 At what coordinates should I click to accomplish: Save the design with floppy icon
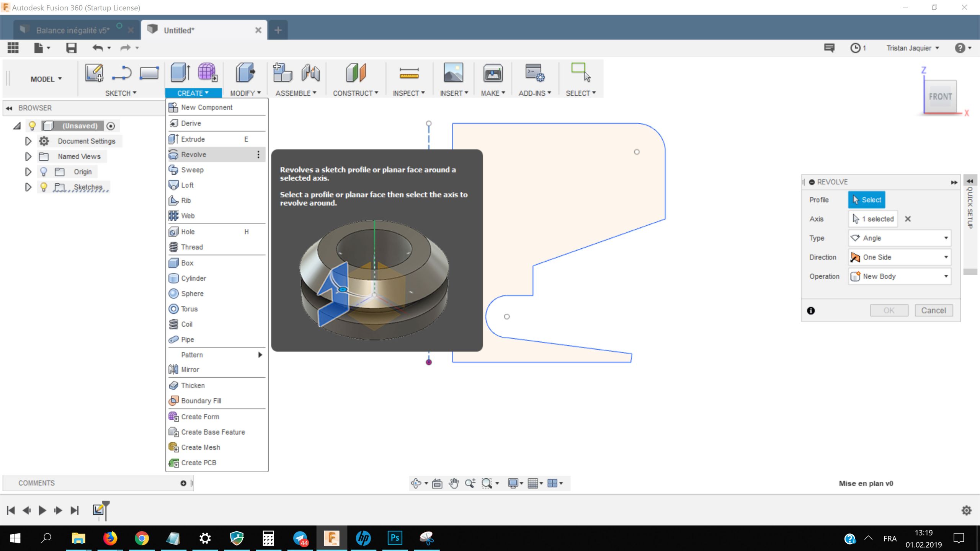pos(72,48)
